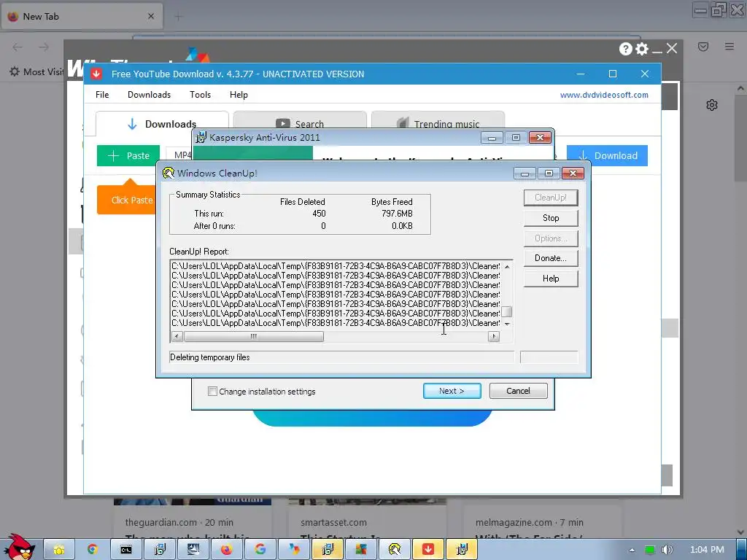747x560 pixels.
Task: Click the Most Visited bookmarks item
Action: 36,71
